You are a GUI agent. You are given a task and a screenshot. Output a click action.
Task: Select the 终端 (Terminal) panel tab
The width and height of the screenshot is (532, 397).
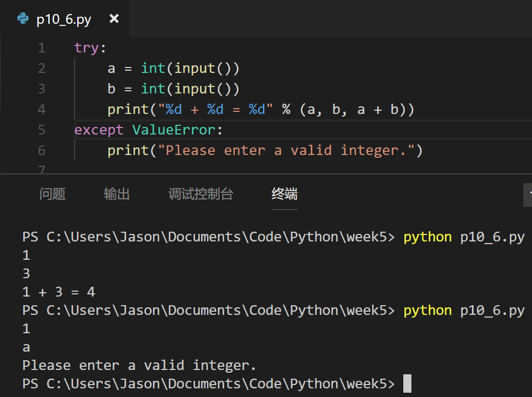click(x=285, y=194)
